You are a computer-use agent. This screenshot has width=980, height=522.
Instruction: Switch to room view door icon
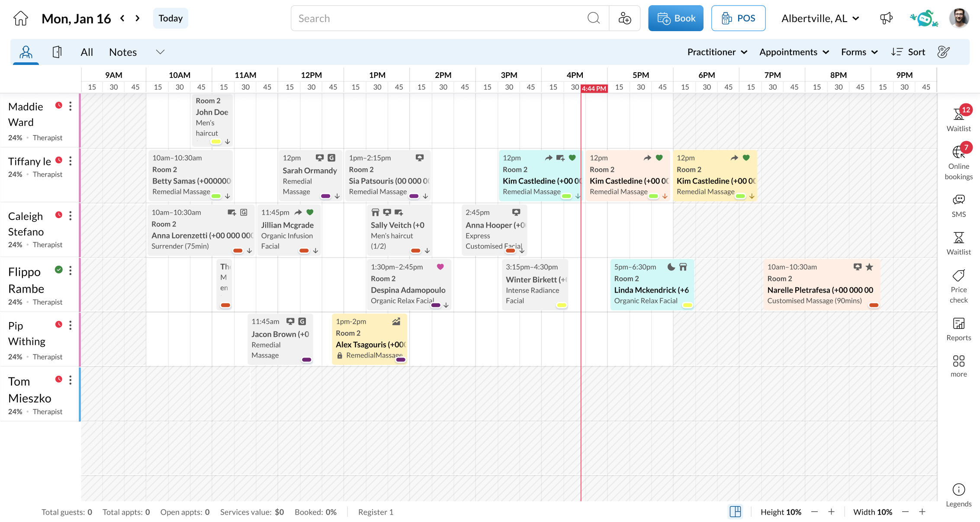[57, 52]
